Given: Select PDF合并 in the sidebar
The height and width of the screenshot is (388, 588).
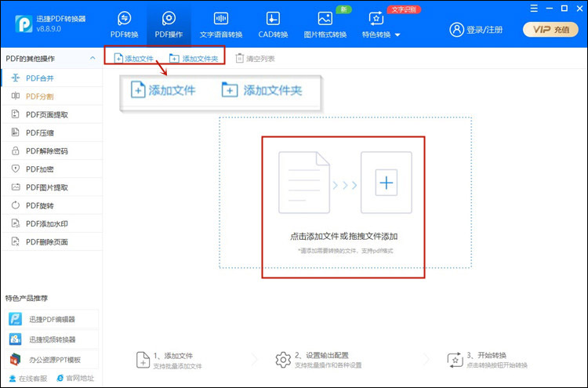Looking at the screenshot, I should 52,78.
